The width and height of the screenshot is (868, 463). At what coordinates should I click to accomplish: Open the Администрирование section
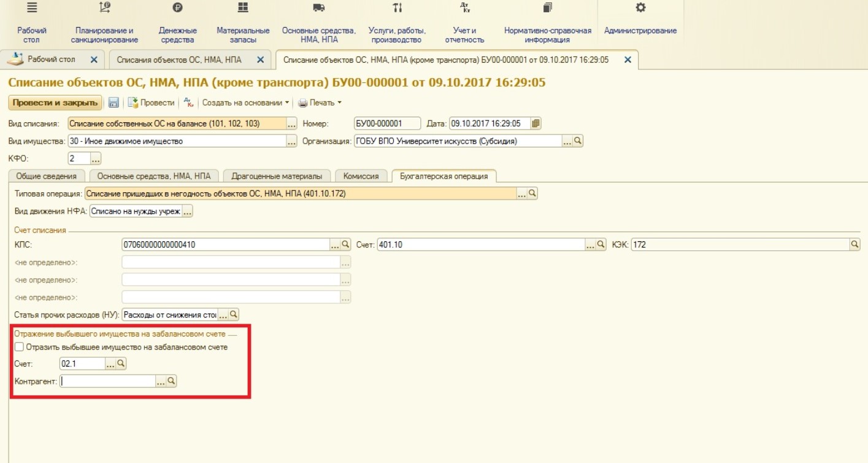(640, 18)
